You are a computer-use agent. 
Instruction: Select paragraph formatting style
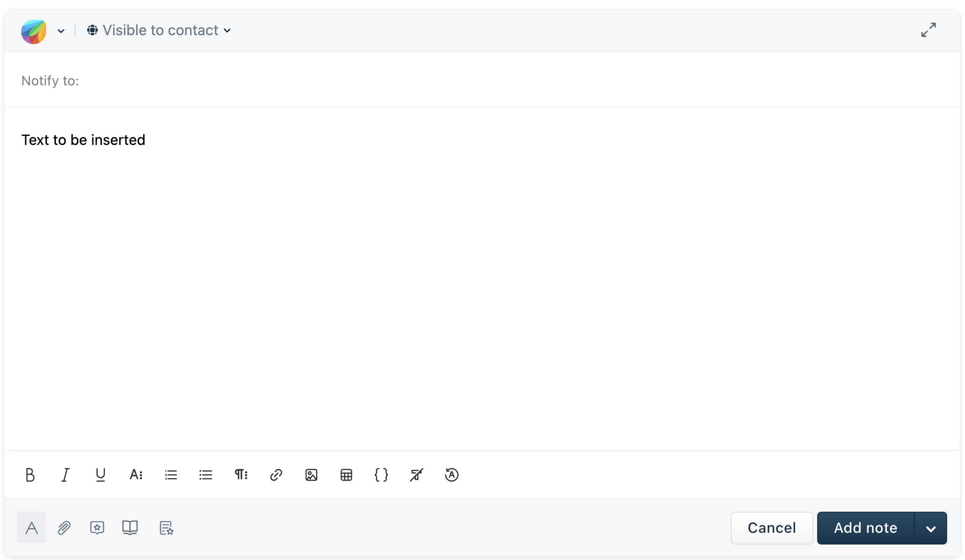(x=240, y=475)
